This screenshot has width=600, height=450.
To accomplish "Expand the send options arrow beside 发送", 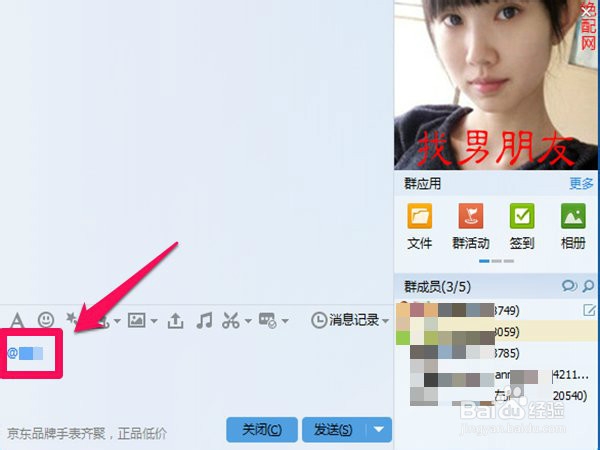I will coord(378,429).
